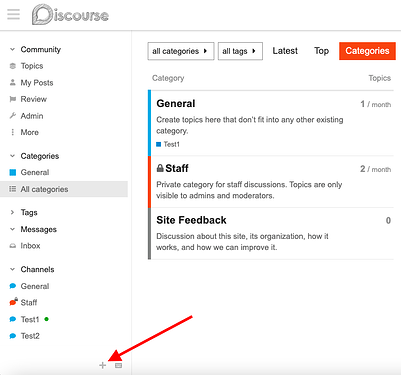
Task: Click the '2 / month' topic count
Action: click(375, 169)
